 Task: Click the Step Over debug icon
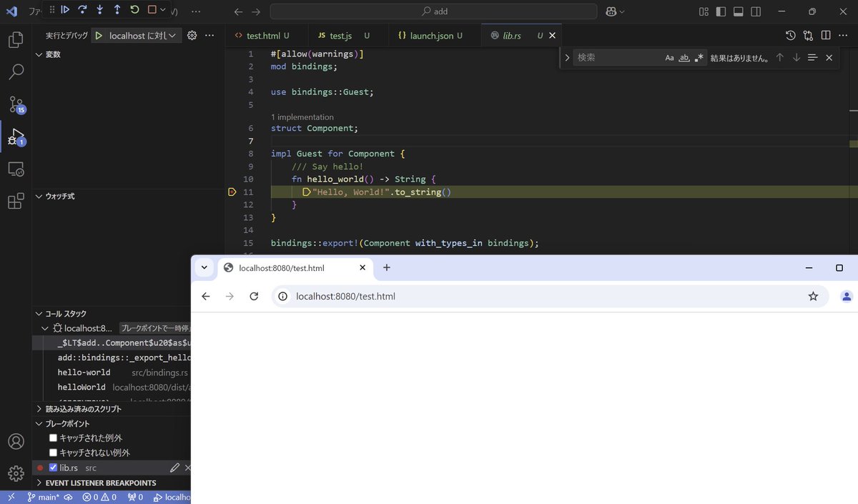tap(82, 10)
